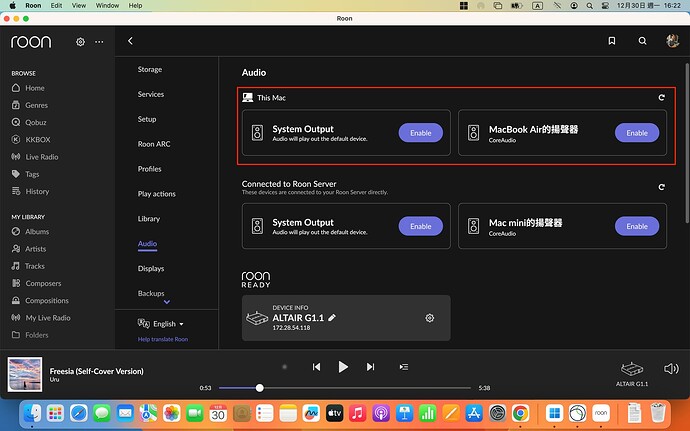Click the search magnifier icon
Viewport: 690px width, 431px height.
pyautogui.click(x=642, y=41)
